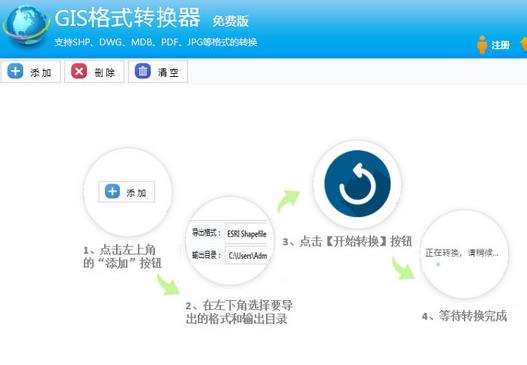The width and height of the screenshot is (527, 365).
Task: Click the green arrow pointing to step 2
Action: coord(168,284)
